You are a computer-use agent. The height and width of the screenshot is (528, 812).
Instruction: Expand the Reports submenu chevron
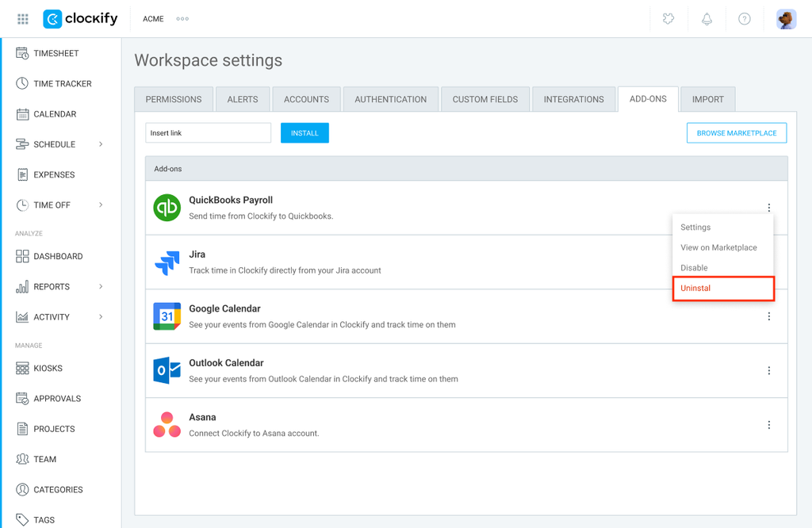[x=101, y=286]
